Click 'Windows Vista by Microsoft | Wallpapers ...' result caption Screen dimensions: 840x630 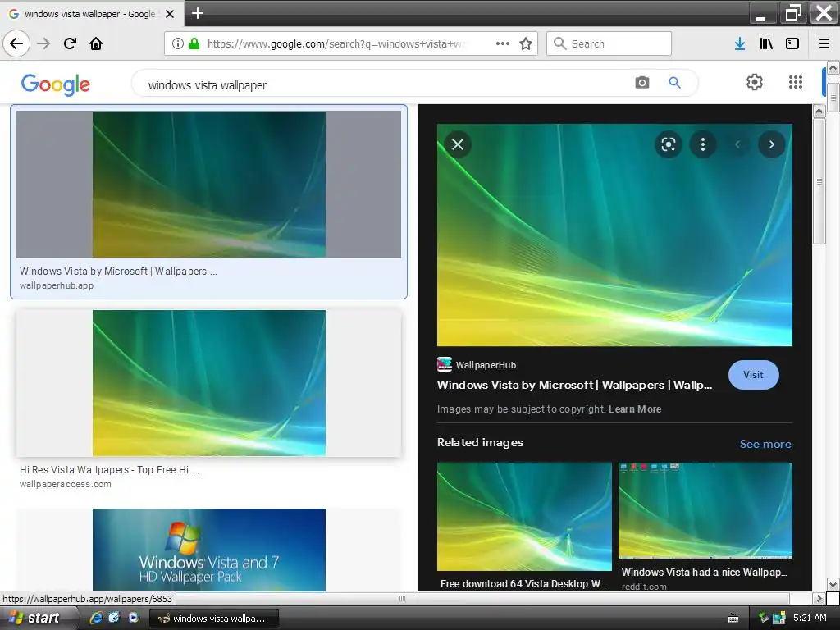tap(118, 271)
